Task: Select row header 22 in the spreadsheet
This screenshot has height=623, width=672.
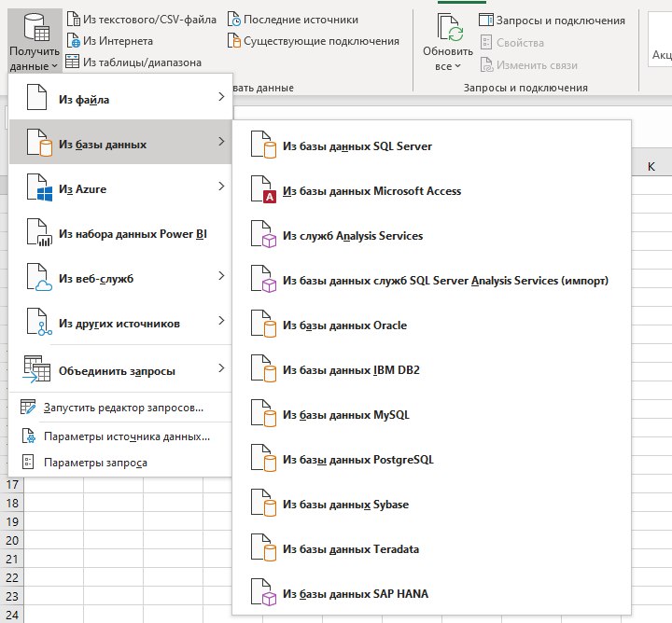Action: (x=12, y=577)
